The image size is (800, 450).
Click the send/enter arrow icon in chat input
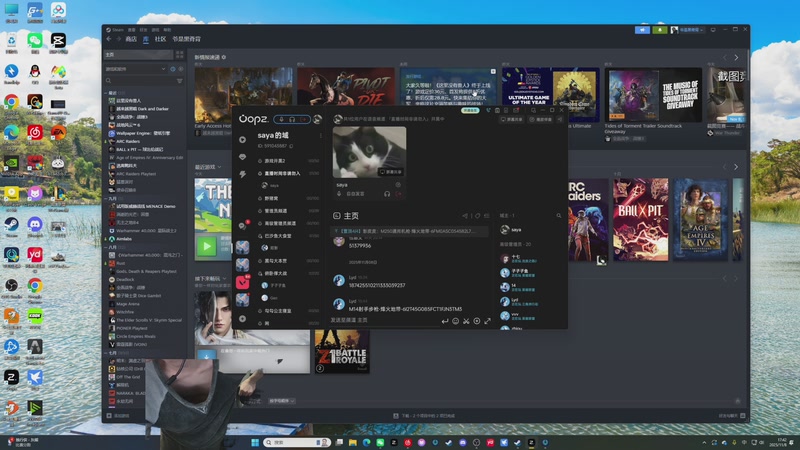tap(445, 321)
